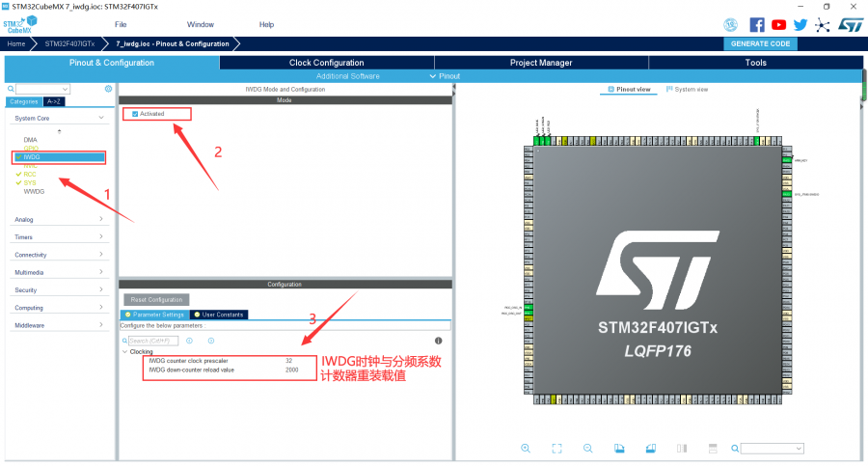Screen dimensions: 868x466
Task: Fit chip view to screen icon
Action: [556, 449]
